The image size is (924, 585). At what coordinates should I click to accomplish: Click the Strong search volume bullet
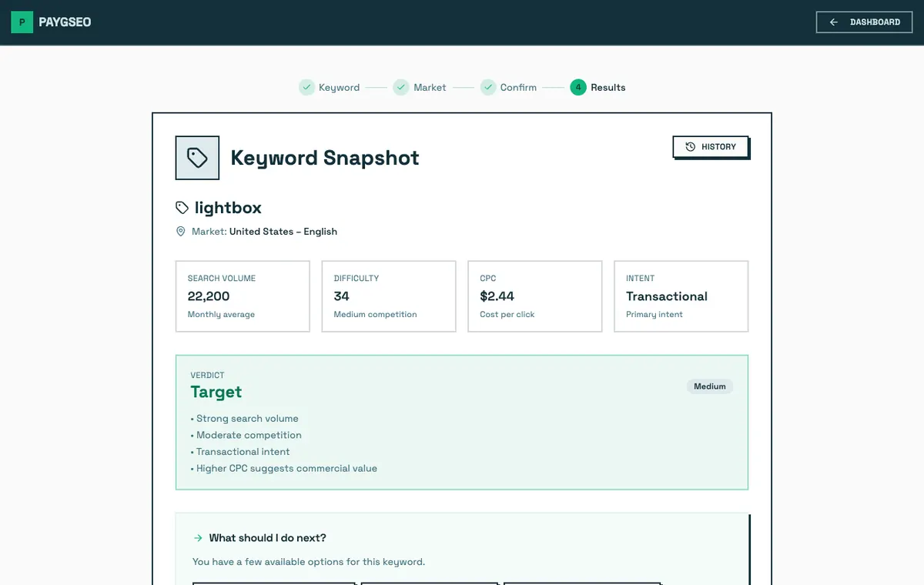pyautogui.click(x=245, y=419)
